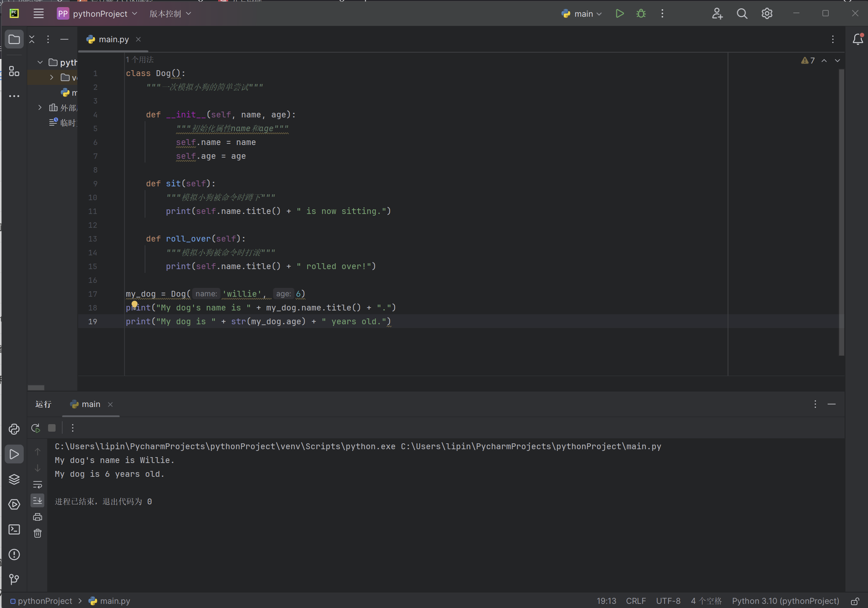Go to previous highlighted problem
Image resolution: width=868 pixels, height=608 pixels.
[x=824, y=61]
